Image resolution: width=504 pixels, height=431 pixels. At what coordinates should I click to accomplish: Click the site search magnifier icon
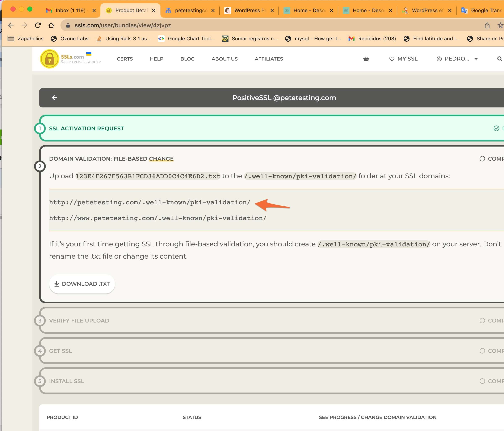click(x=499, y=59)
